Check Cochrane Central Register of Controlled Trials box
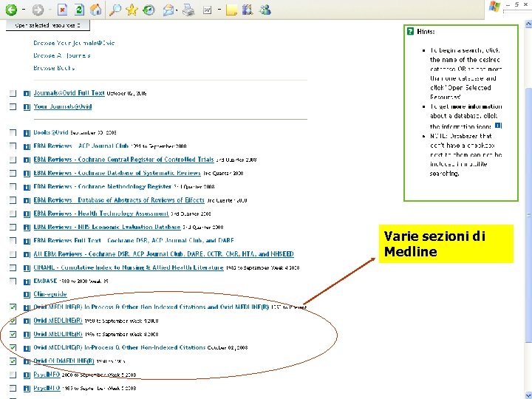This screenshot has height=399, width=532. click(x=13, y=160)
